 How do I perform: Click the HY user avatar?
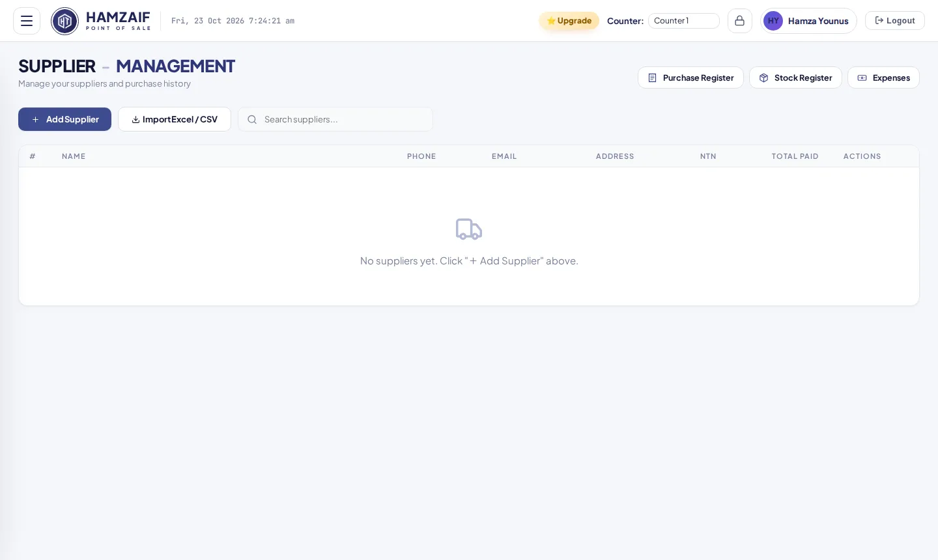point(773,21)
